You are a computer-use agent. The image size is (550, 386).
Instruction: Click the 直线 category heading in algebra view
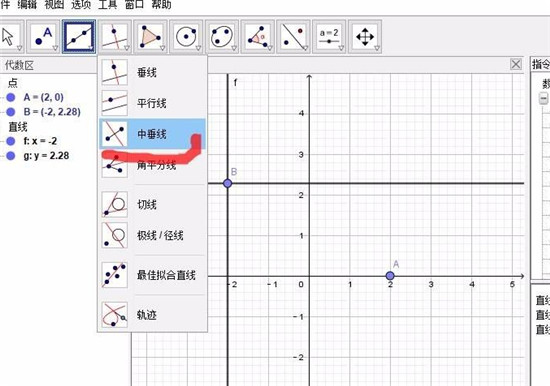(x=18, y=127)
